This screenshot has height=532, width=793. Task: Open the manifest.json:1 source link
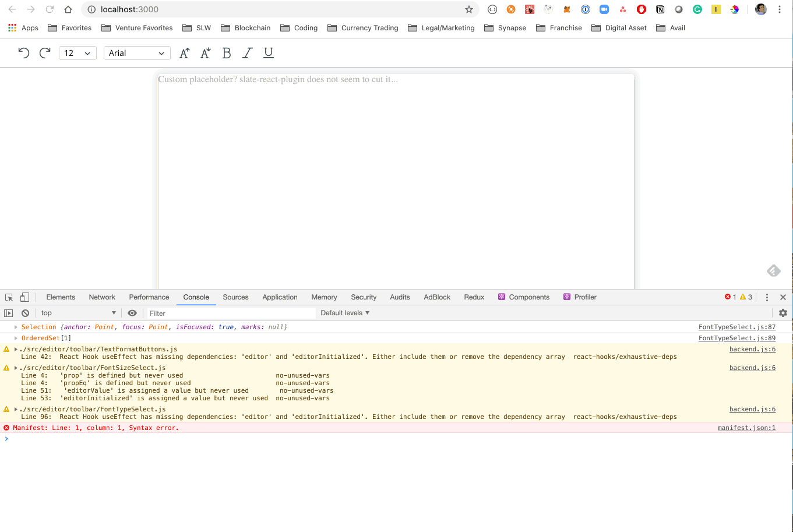point(746,428)
